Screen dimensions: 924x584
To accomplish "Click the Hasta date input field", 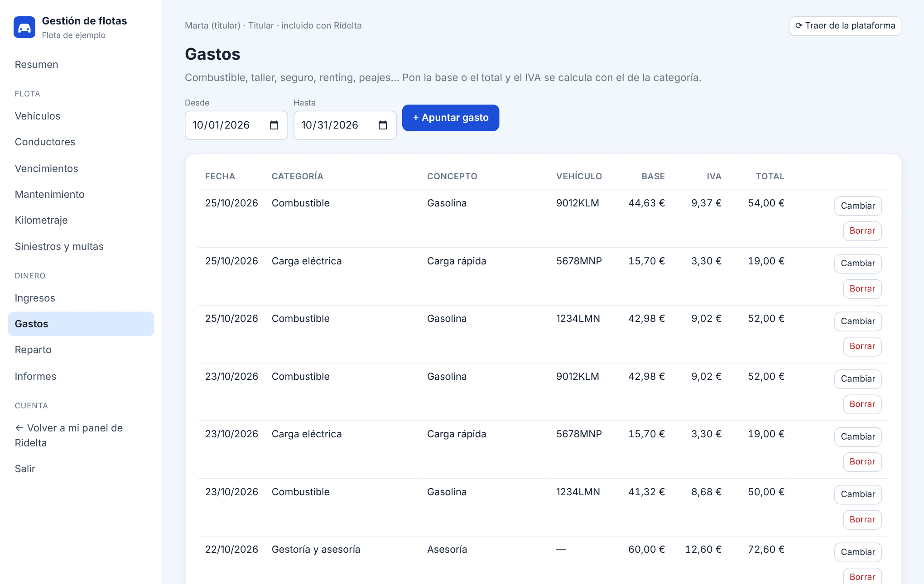I will (345, 125).
